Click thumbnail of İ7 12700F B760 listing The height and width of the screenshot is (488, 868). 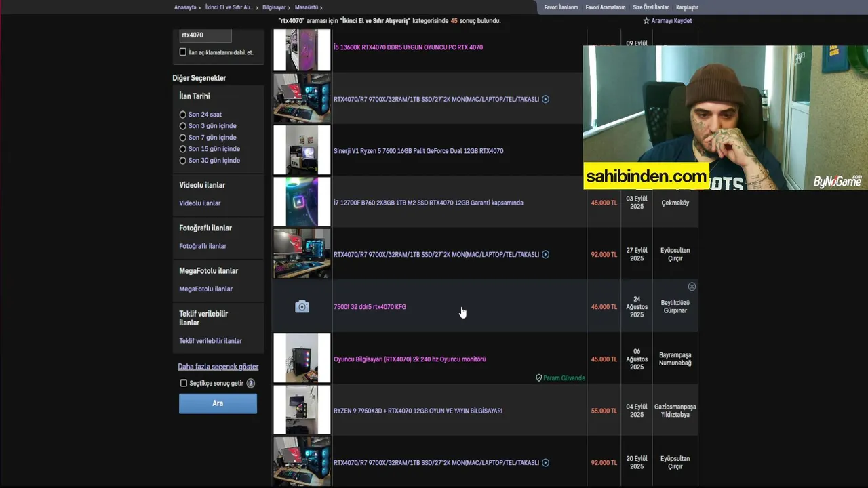click(x=302, y=201)
